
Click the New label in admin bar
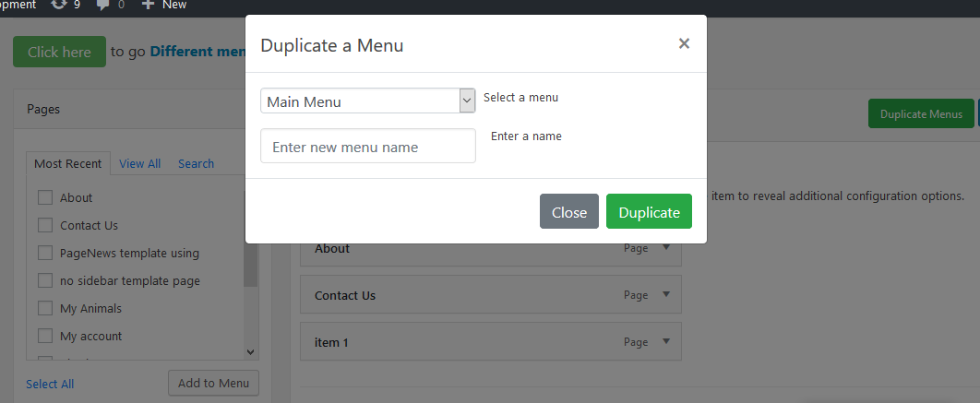(x=174, y=5)
